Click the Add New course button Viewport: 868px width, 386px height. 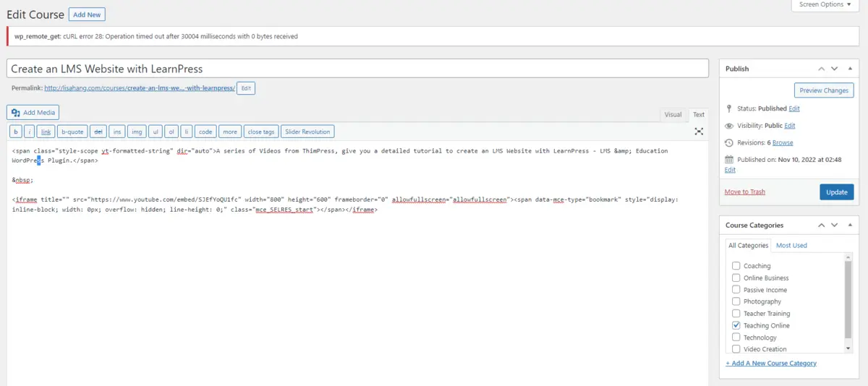point(87,14)
